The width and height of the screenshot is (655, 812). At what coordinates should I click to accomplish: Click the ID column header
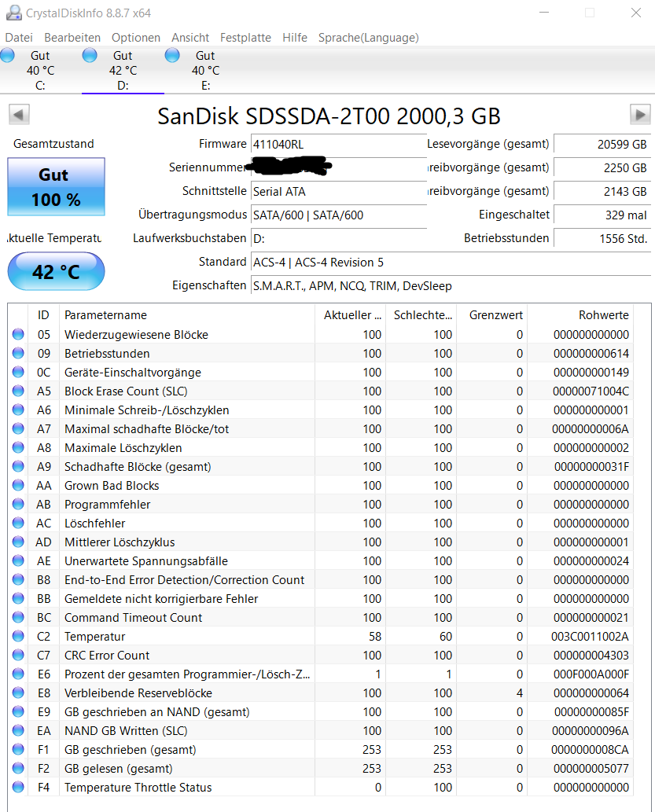coord(43,315)
